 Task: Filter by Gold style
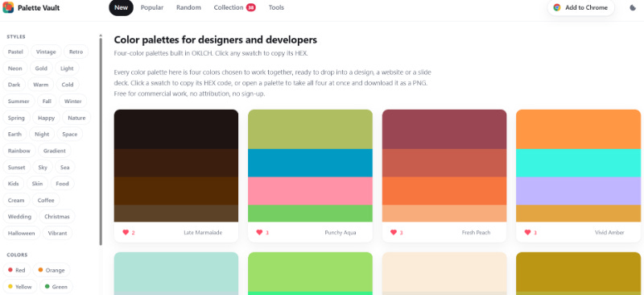[x=41, y=69]
